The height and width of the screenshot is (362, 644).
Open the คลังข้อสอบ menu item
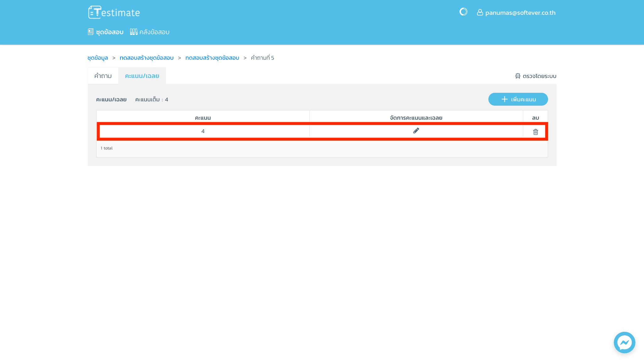coord(154,32)
